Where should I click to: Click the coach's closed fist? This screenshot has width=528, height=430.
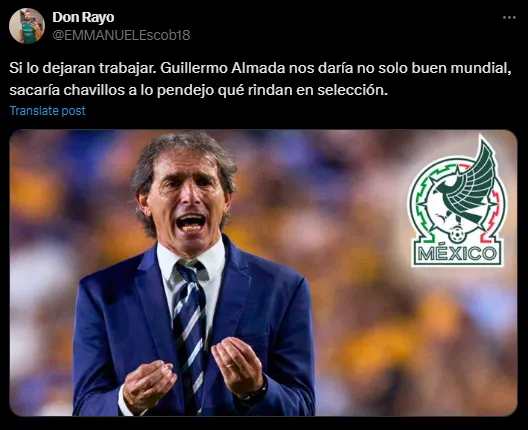pyautogui.click(x=149, y=386)
